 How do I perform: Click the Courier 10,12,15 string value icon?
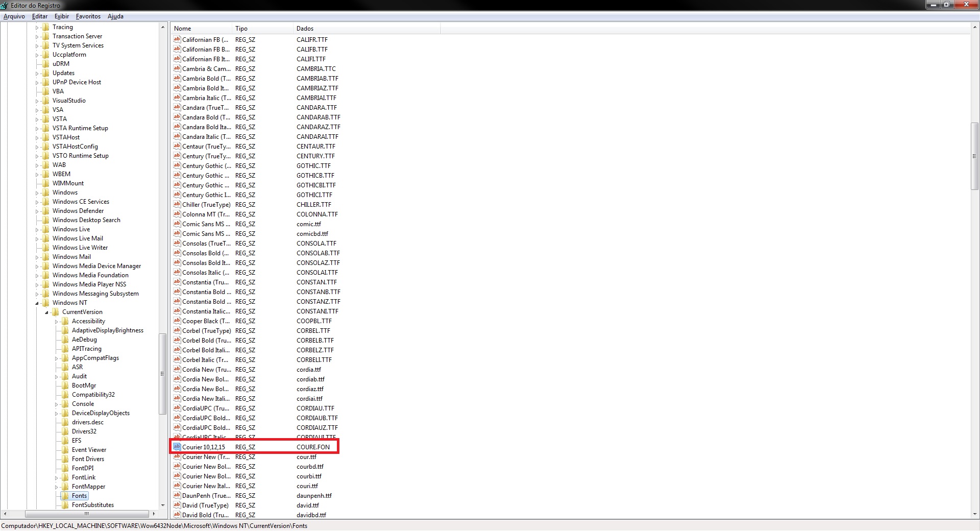click(177, 447)
